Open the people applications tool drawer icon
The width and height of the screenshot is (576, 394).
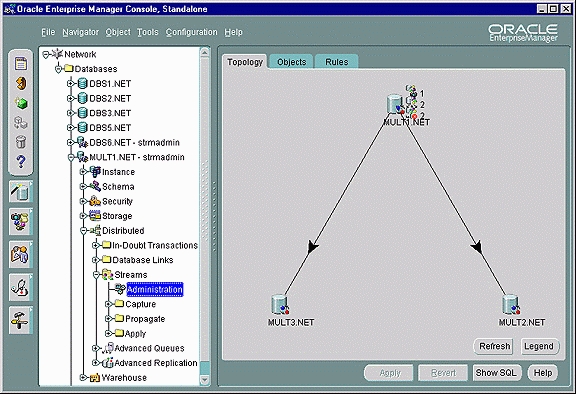21,254
